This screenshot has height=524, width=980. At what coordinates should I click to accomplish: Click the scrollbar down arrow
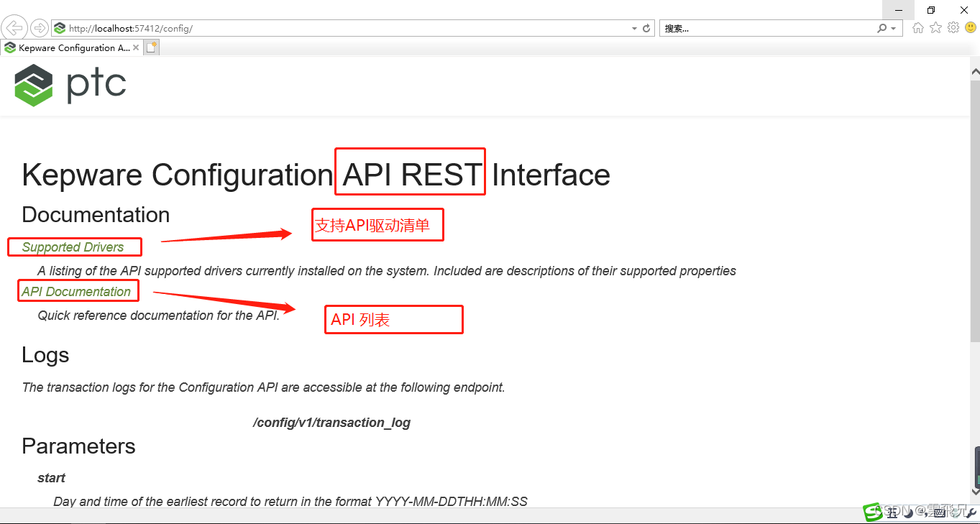coord(975,491)
